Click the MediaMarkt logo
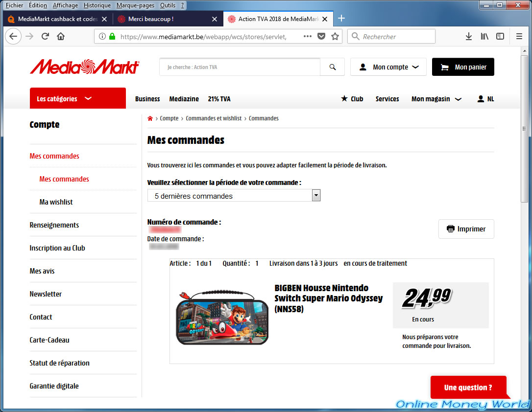Screen dimensions: 532x412 [x=84, y=67]
